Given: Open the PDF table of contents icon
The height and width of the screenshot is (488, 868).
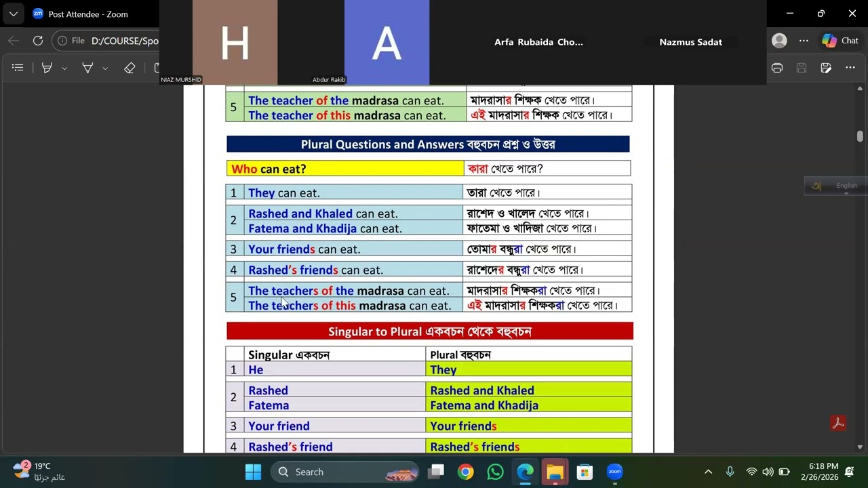Looking at the screenshot, I should 18,68.
